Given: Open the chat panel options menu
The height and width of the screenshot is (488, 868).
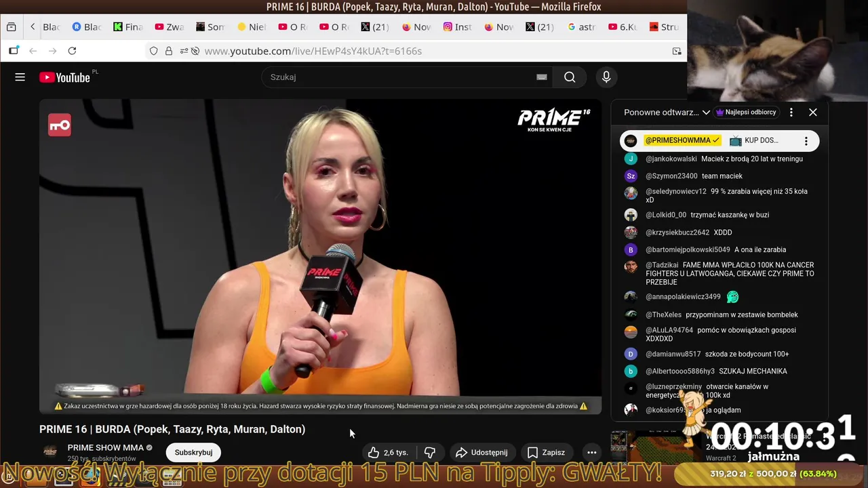Looking at the screenshot, I should 791,113.
